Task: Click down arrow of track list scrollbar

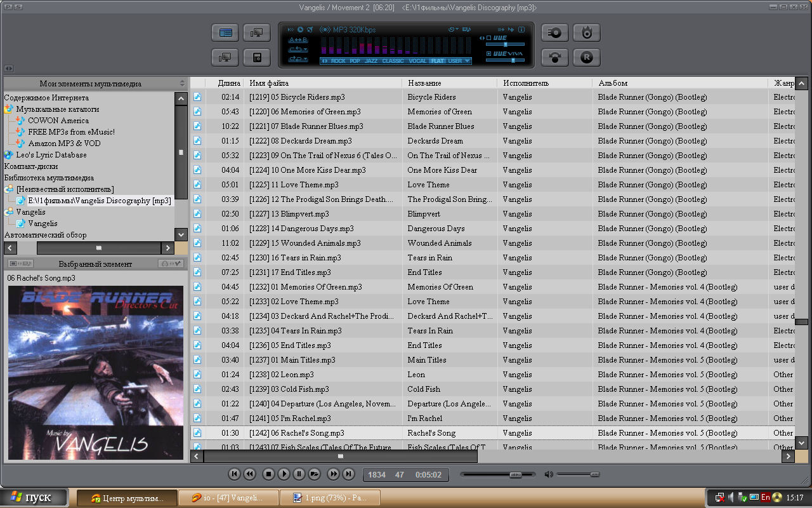Action: point(802,443)
